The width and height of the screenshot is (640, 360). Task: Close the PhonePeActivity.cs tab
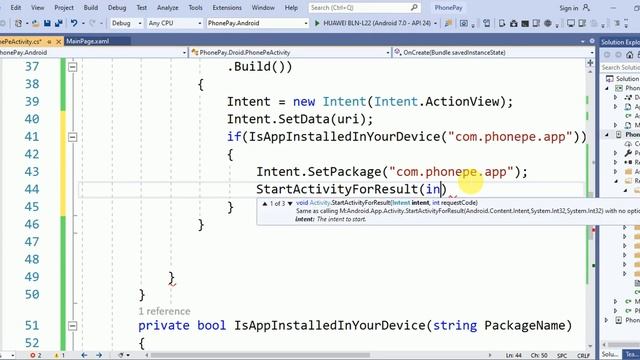58,41
